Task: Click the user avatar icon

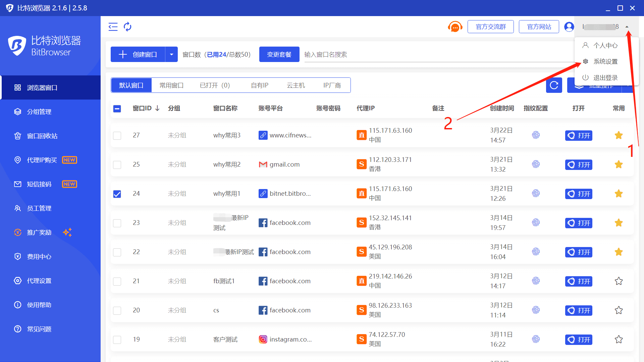Action: (x=569, y=27)
